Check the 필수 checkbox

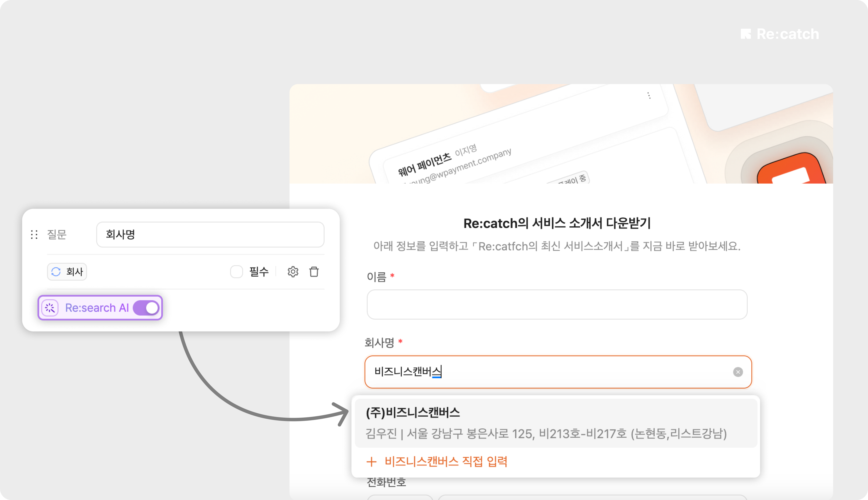(x=236, y=272)
